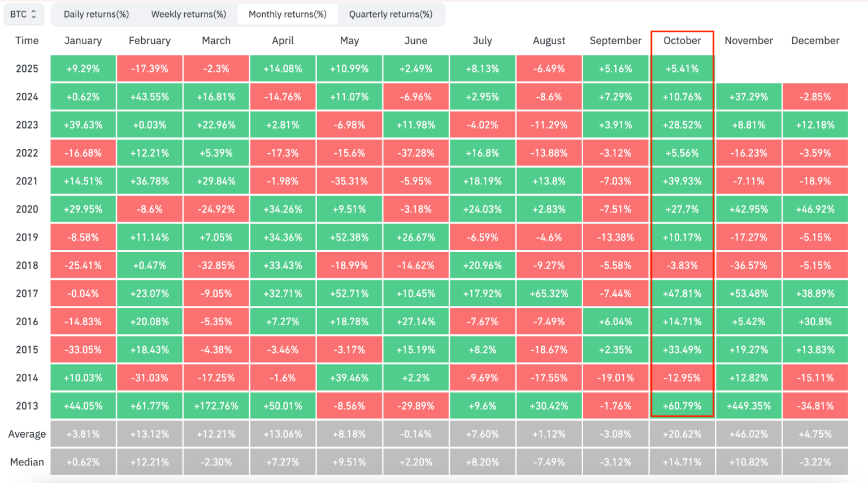Select the 2025 October +5.41% cell
The height and width of the screenshot is (483, 868).
(x=682, y=69)
